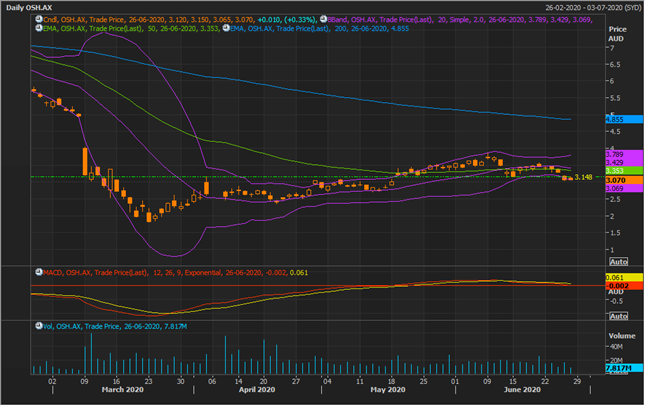Viewport: 645px width, 406px height.
Task: Click the 40M volume axis label
Action: point(616,347)
